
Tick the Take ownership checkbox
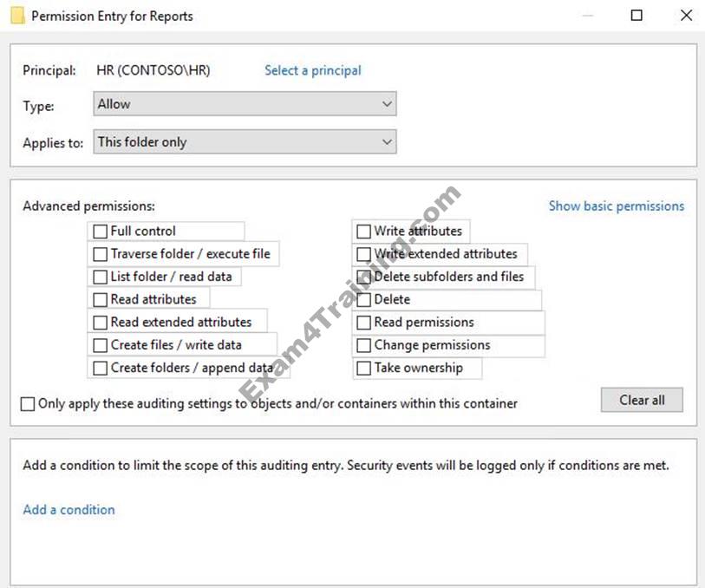[x=364, y=368]
